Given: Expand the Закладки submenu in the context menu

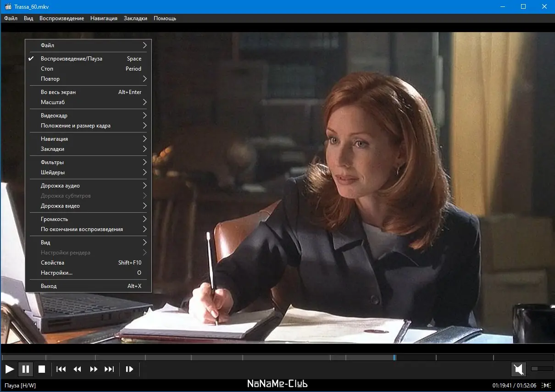Looking at the screenshot, I should (x=89, y=149).
